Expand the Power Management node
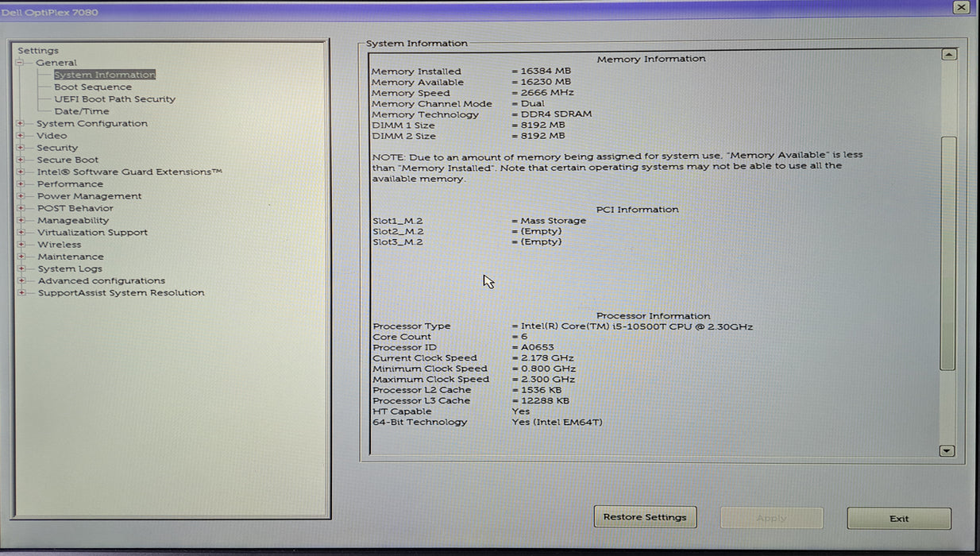The image size is (980, 556). [x=21, y=196]
